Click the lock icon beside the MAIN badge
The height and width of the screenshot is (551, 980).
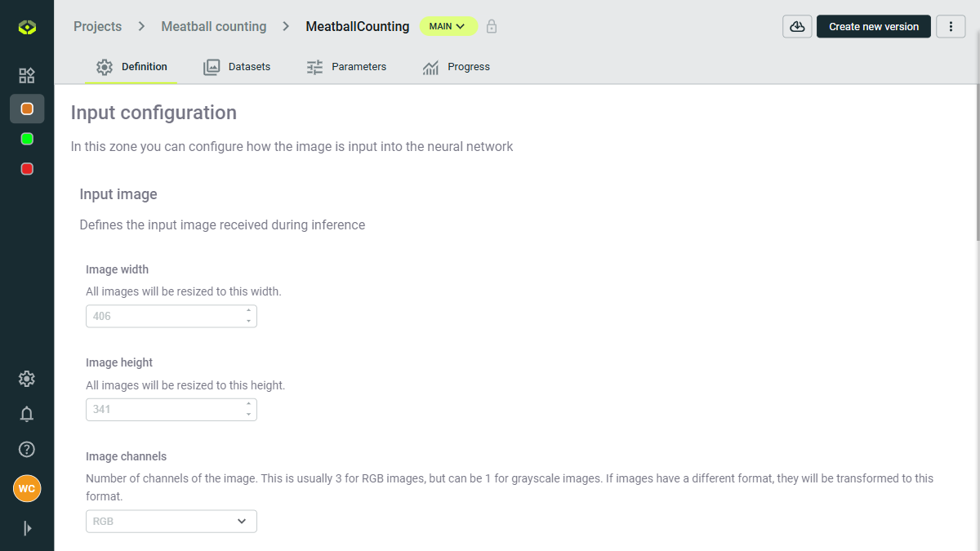pyautogui.click(x=491, y=26)
